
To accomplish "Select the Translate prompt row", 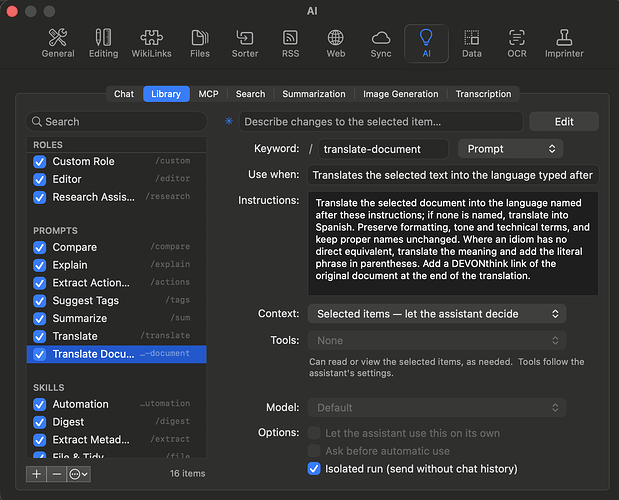I will [x=116, y=336].
